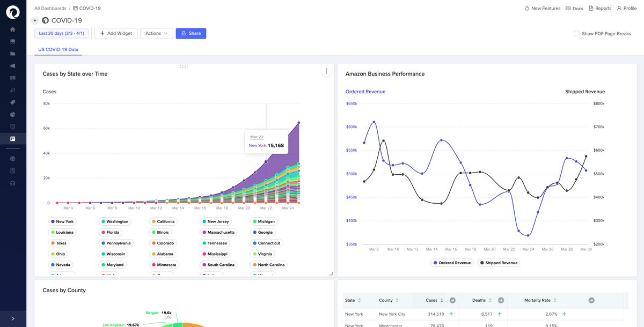Open the folder icon in the sidebar
The height and width of the screenshot is (327, 644).
point(12,53)
